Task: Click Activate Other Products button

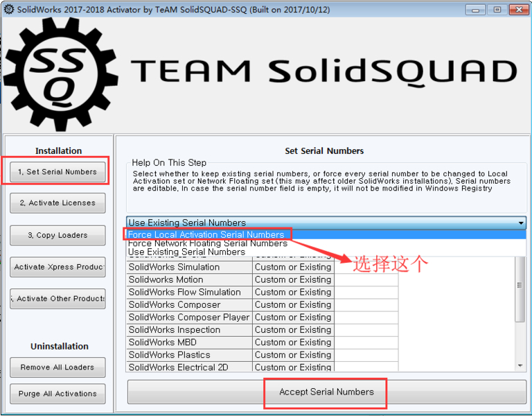Action: (57, 299)
